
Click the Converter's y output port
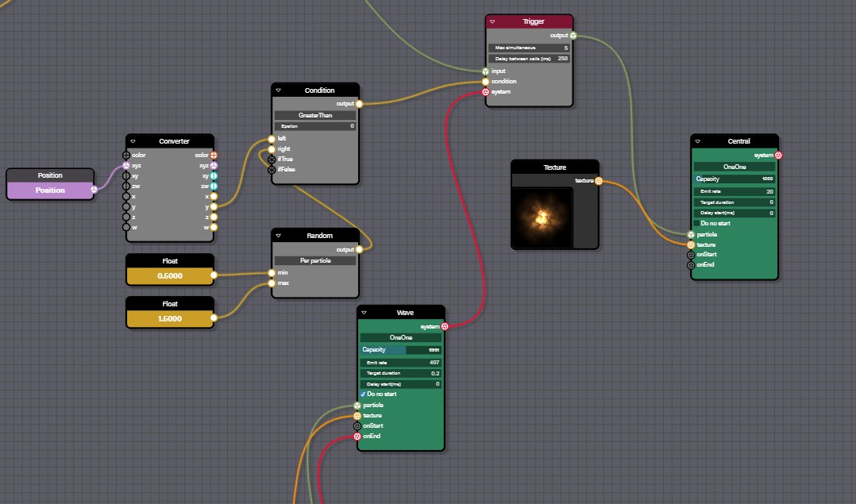tap(214, 206)
